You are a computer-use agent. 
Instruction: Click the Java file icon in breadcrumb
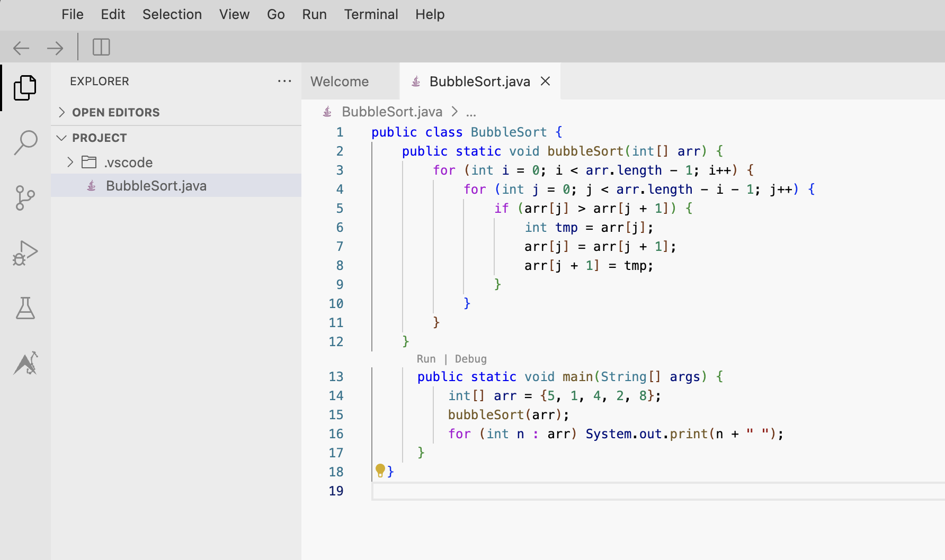click(327, 111)
